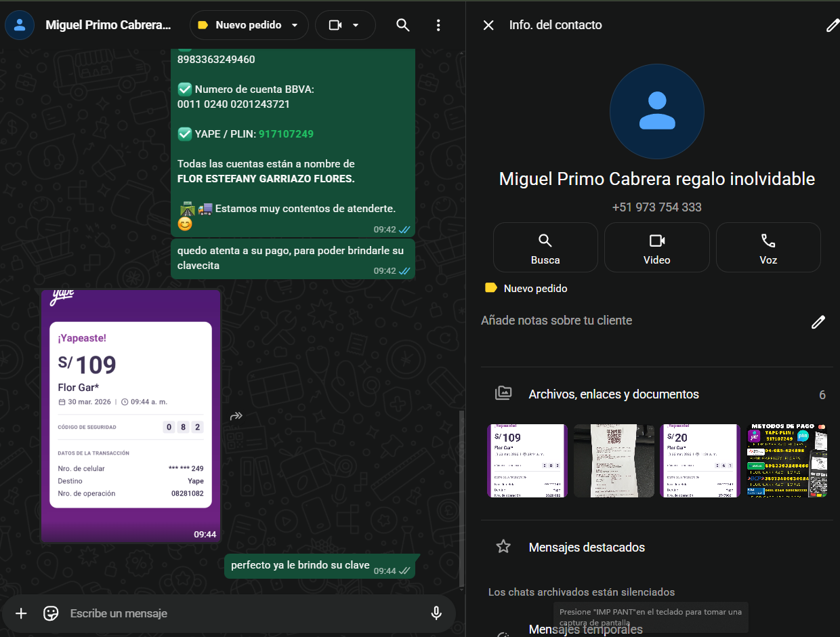Open Mensajes temporales setting
Image resolution: width=840 pixels, height=637 pixels.
pos(585,630)
